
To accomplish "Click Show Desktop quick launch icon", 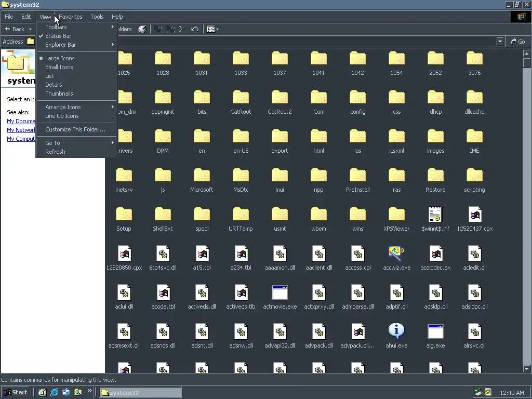I will (42, 392).
